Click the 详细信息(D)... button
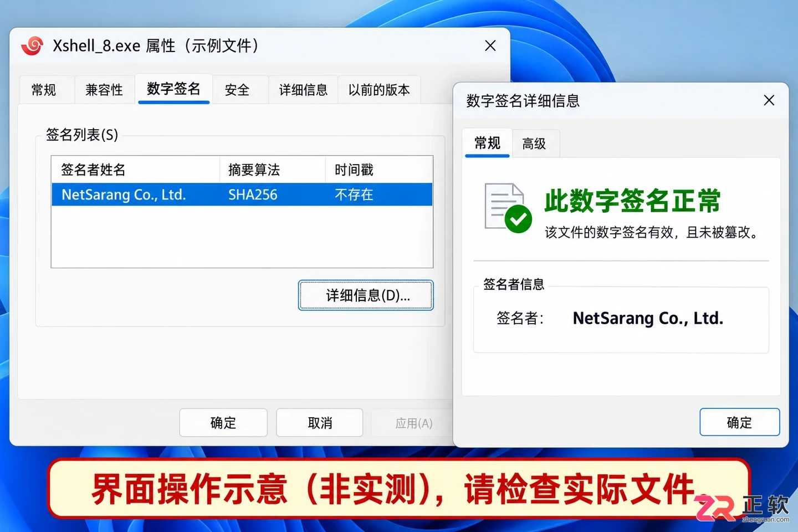The height and width of the screenshot is (532, 798). pos(366,295)
